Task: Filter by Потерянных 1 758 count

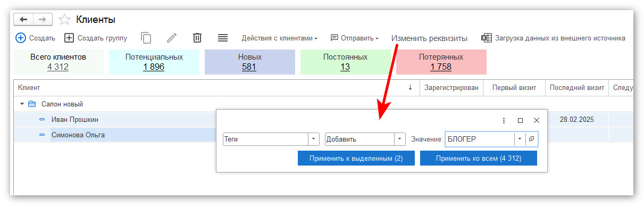Action: pos(441,62)
